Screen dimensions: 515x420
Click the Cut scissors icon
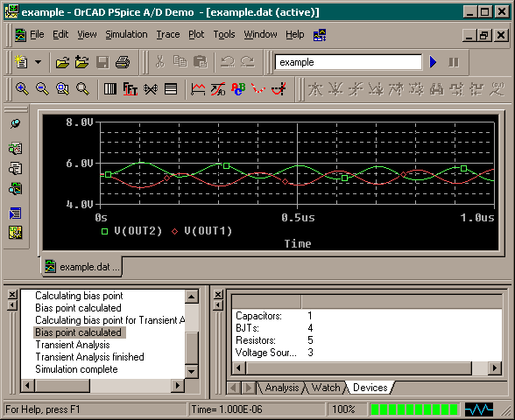(x=160, y=61)
